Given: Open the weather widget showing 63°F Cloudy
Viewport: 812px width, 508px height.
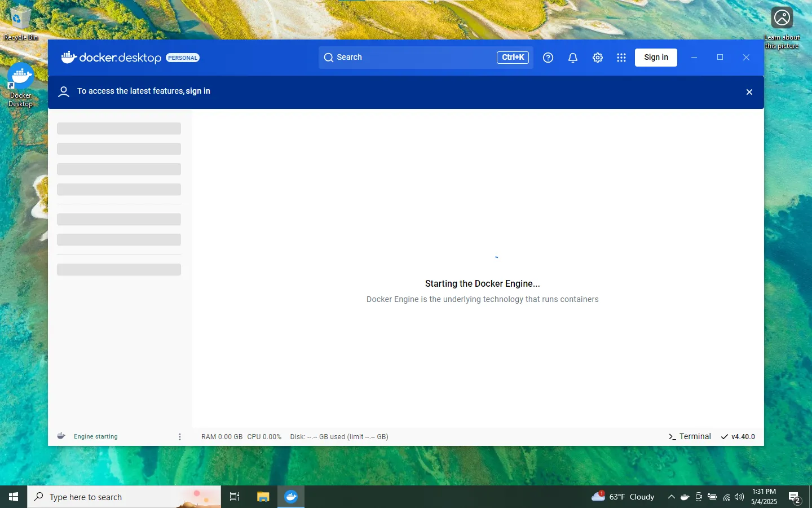Looking at the screenshot, I should coord(622,497).
